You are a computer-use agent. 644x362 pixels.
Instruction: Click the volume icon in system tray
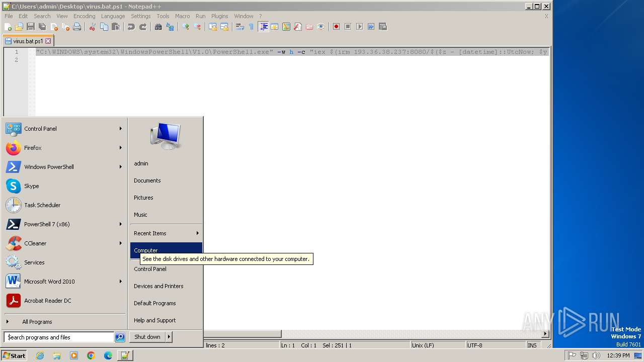(596, 355)
